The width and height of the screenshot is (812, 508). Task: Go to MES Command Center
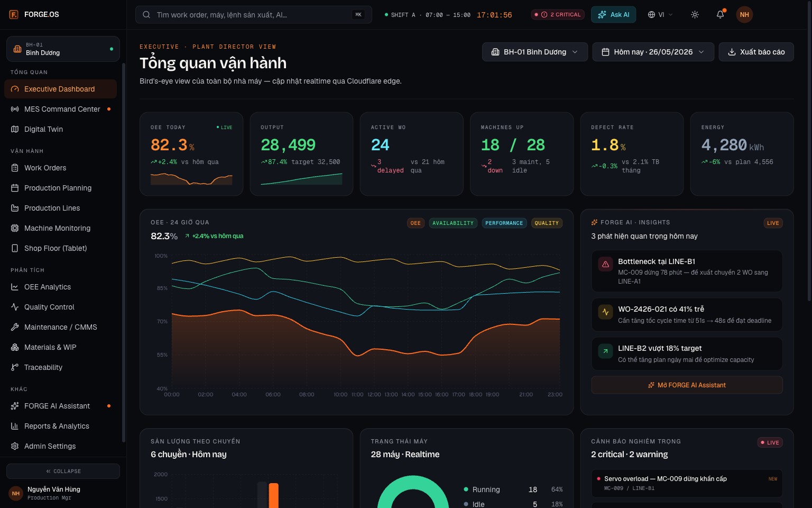(60, 109)
